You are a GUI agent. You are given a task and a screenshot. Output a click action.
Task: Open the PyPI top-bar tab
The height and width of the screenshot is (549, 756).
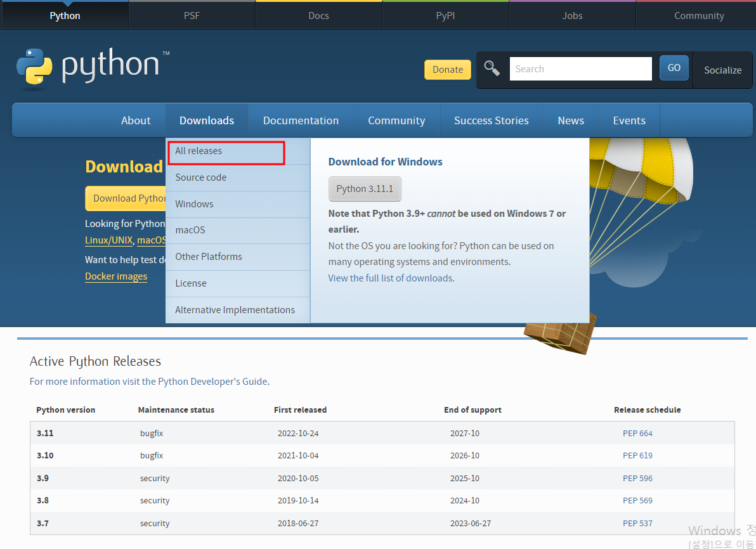click(x=445, y=15)
